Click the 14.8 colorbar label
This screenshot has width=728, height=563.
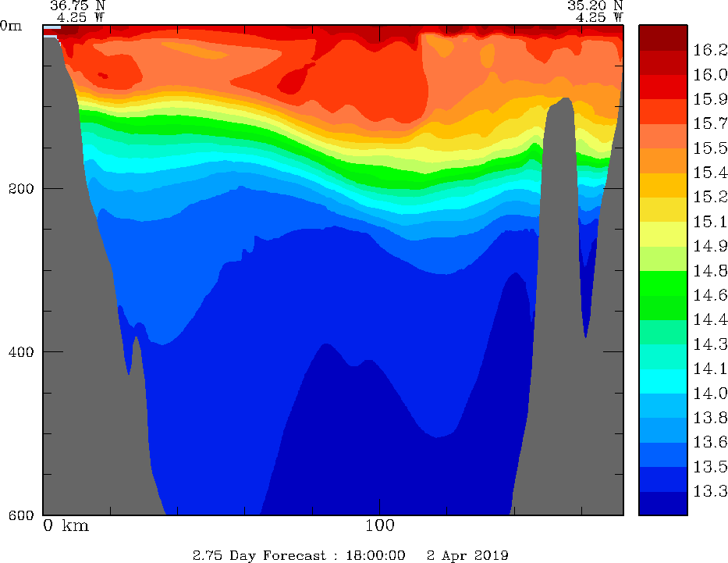point(710,271)
